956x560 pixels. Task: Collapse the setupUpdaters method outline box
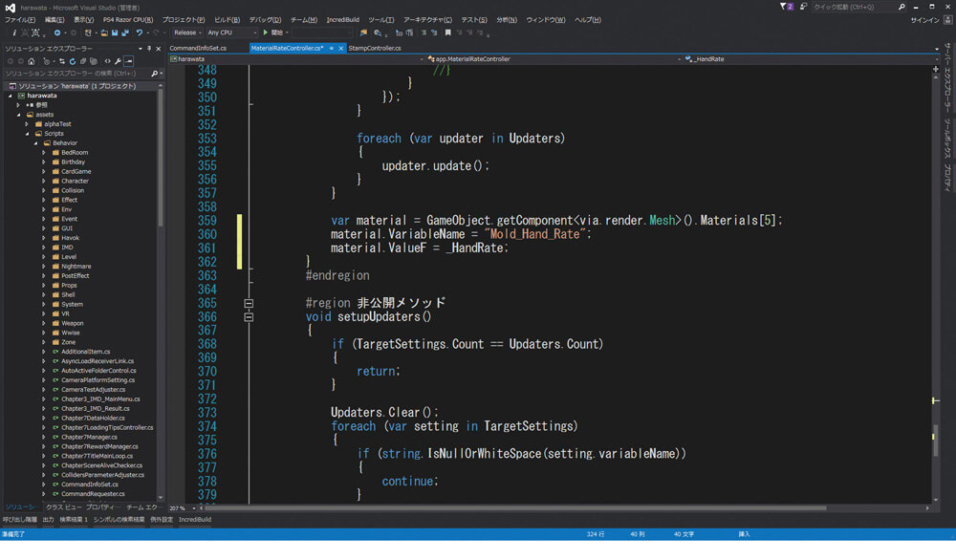point(249,317)
